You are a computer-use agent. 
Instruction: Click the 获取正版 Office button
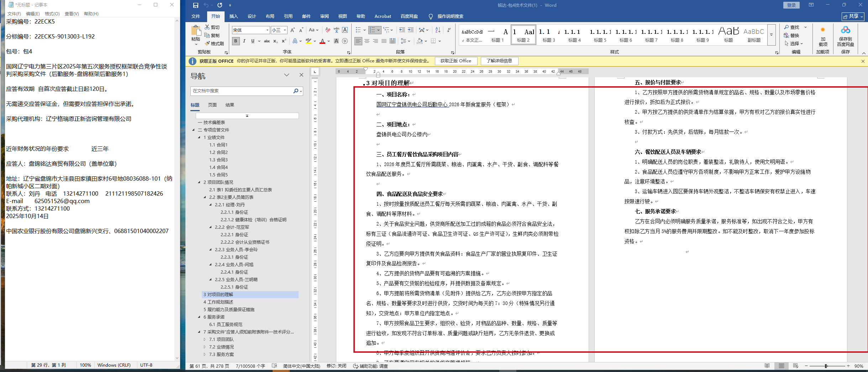(x=456, y=61)
